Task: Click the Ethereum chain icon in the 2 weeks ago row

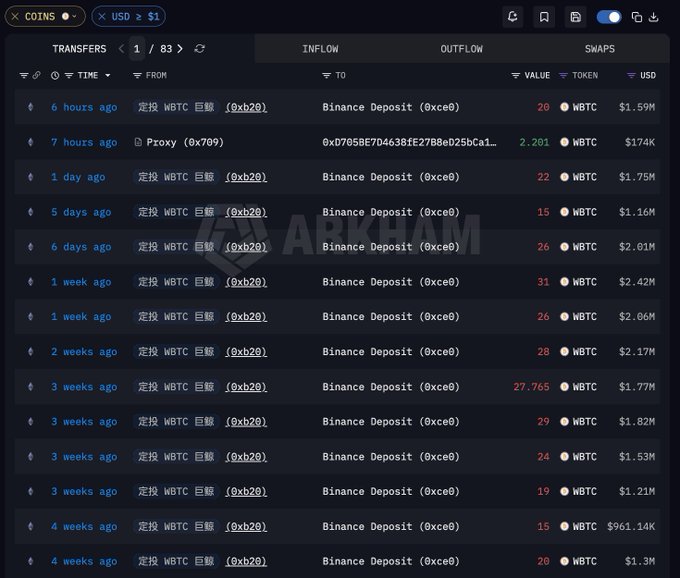Action: (x=30, y=352)
